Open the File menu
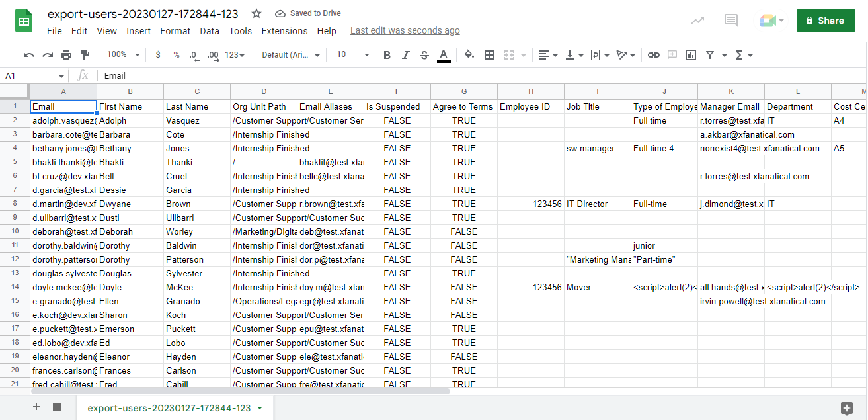This screenshot has width=868, height=420. 54,31
